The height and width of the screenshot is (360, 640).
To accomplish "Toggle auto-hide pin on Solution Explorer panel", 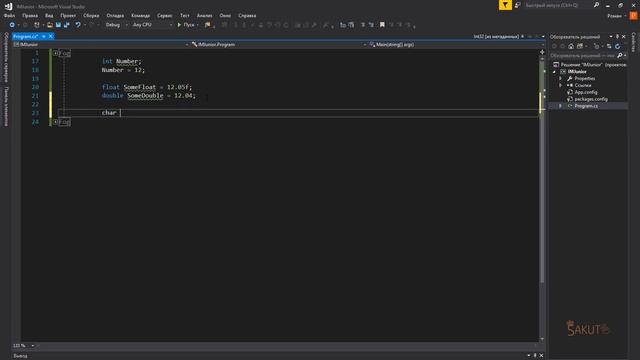I will coord(617,37).
